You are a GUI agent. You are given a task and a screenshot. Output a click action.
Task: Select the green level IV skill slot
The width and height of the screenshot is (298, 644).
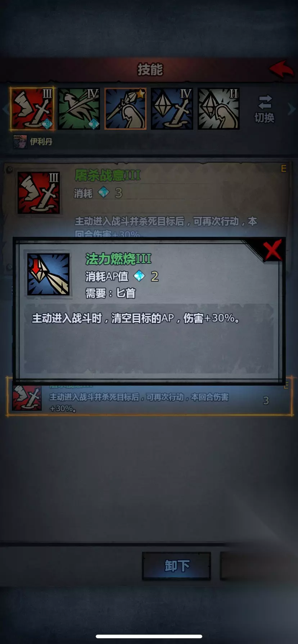pos(79,109)
